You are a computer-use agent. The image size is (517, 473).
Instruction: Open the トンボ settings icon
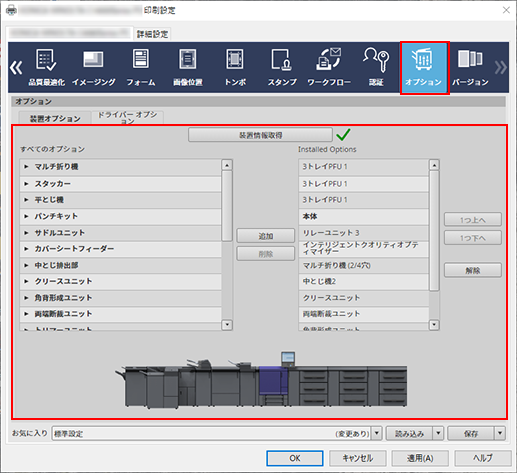point(235,67)
